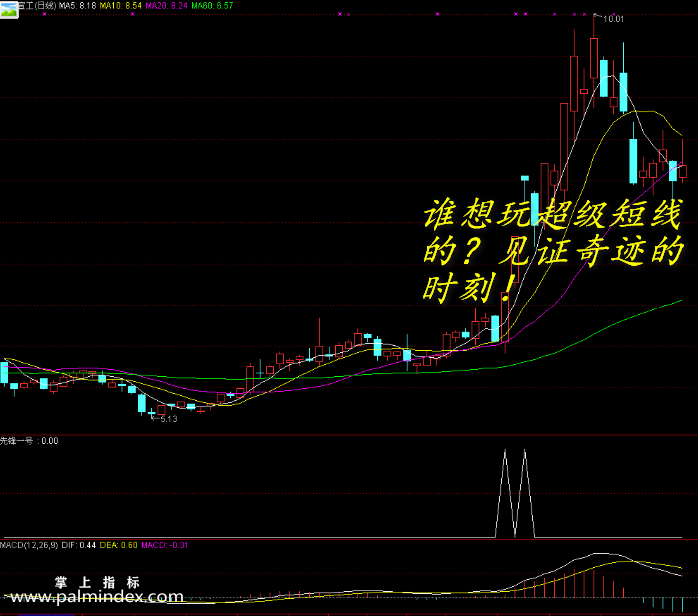Screen dimensions: 698x616
Task: Click the DIF: 0.44 value
Action: (x=78, y=545)
